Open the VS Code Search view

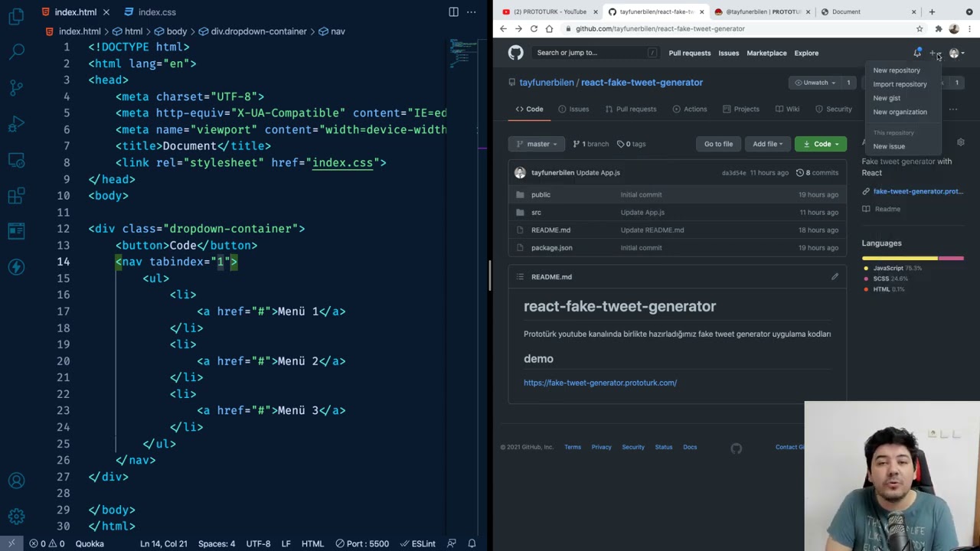pyautogui.click(x=16, y=52)
